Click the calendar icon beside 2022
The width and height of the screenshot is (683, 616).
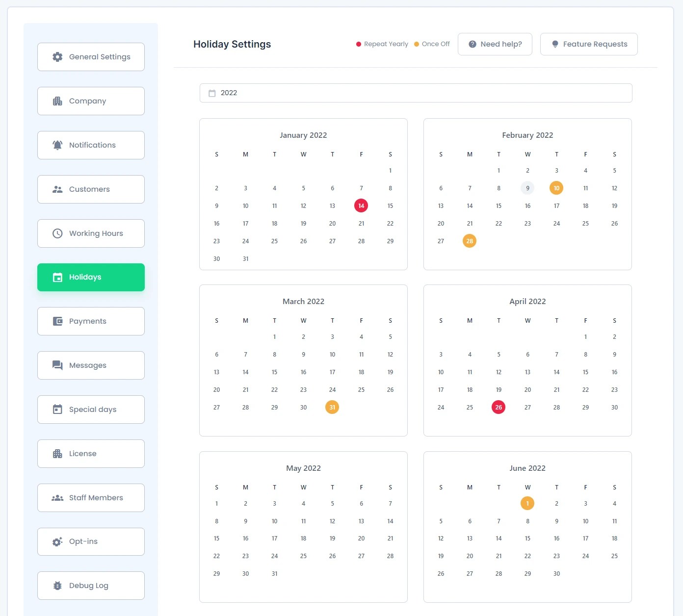[x=213, y=93]
